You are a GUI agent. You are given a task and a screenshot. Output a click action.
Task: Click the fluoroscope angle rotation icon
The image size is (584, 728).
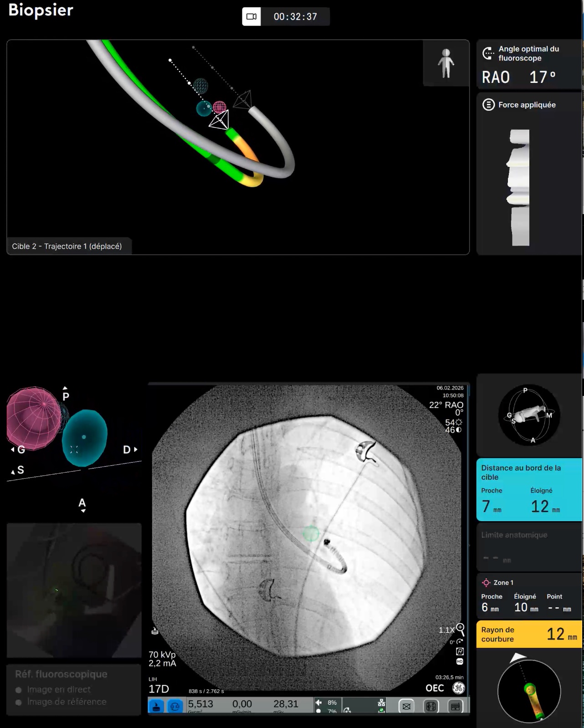tap(488, 53)
